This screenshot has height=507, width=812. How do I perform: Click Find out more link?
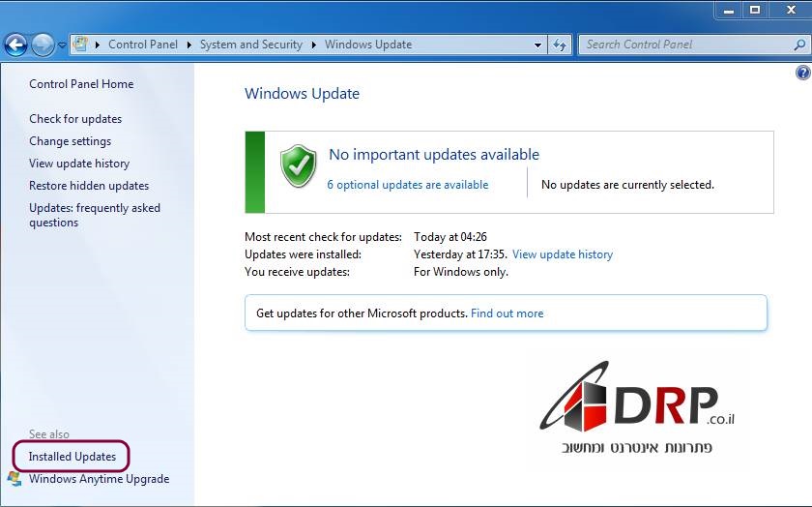[x=507, y=313]
